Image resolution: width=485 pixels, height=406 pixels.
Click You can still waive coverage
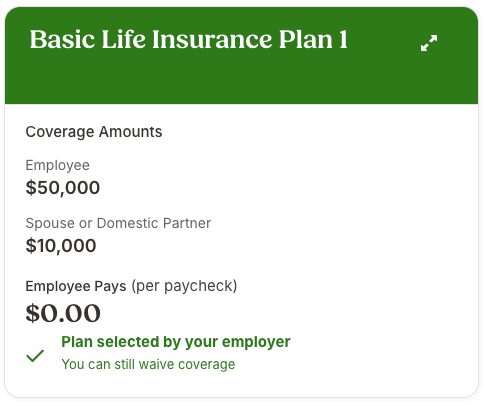pyautogui.click(x=148, y=364)
